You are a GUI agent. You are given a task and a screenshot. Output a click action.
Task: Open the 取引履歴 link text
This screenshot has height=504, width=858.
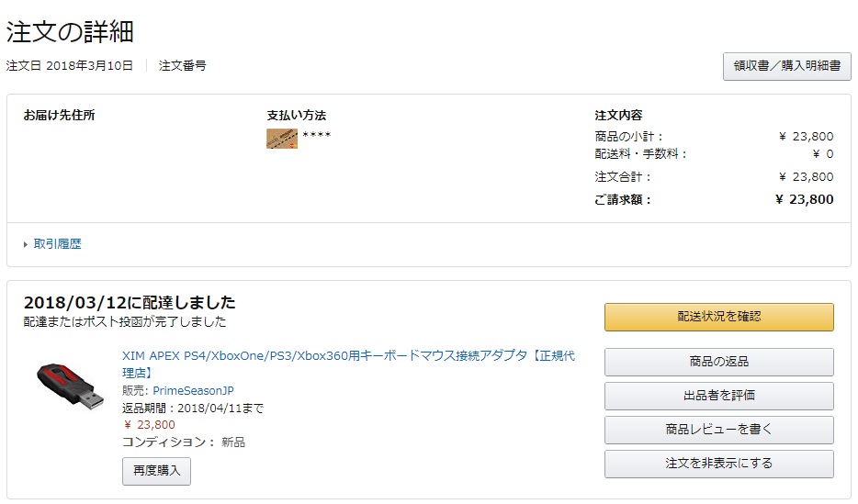click(x=58, y=244)
